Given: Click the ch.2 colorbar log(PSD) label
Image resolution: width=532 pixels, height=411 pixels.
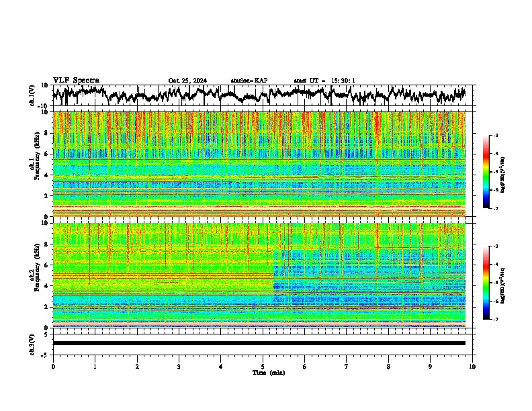Looking at the screenshot, I should point(503,285).
